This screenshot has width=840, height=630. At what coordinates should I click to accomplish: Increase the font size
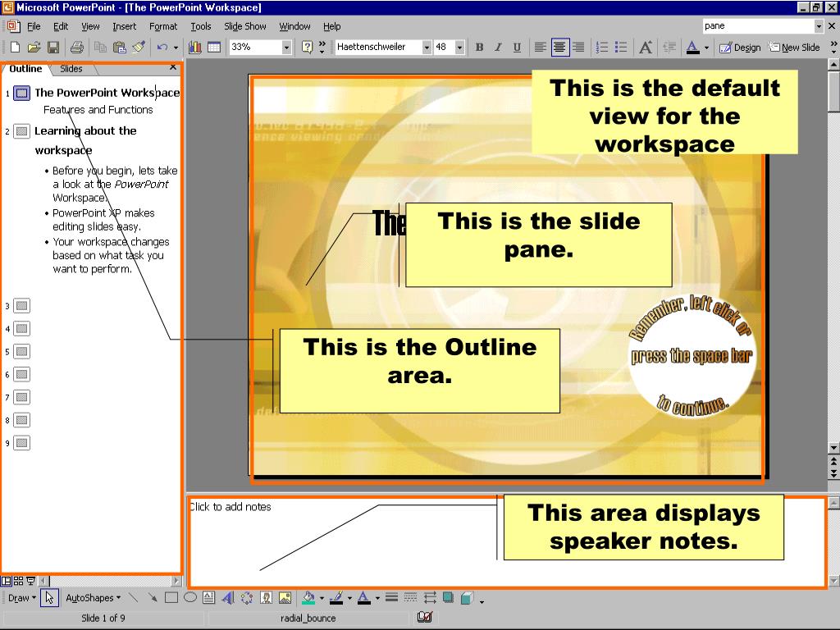click(x=646, y=47)
